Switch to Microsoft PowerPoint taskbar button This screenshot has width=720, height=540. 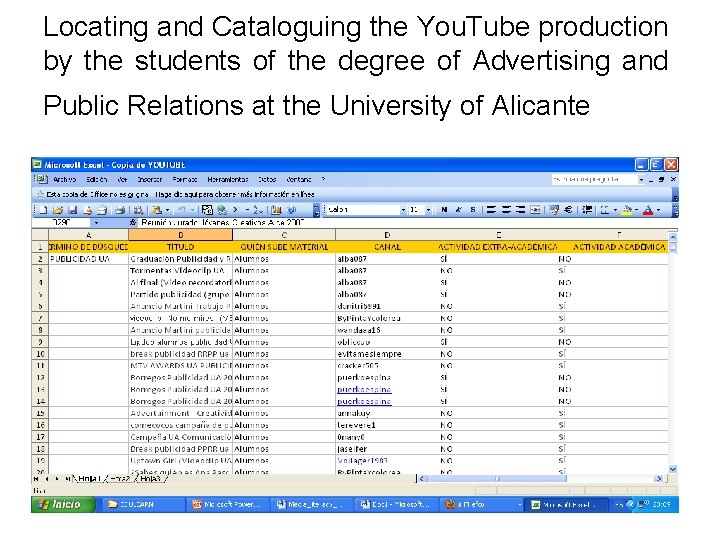(228, 504)
